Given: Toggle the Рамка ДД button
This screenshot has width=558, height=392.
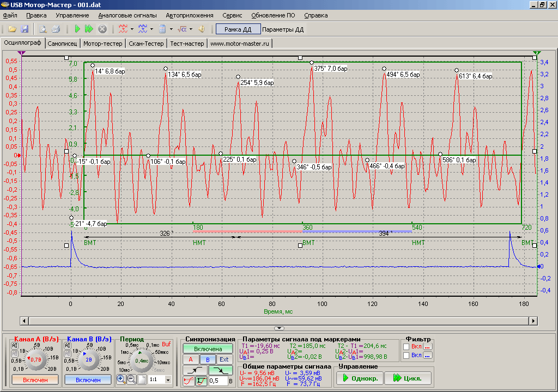Looking at the screenshot, I should click(x=238, y=29).
